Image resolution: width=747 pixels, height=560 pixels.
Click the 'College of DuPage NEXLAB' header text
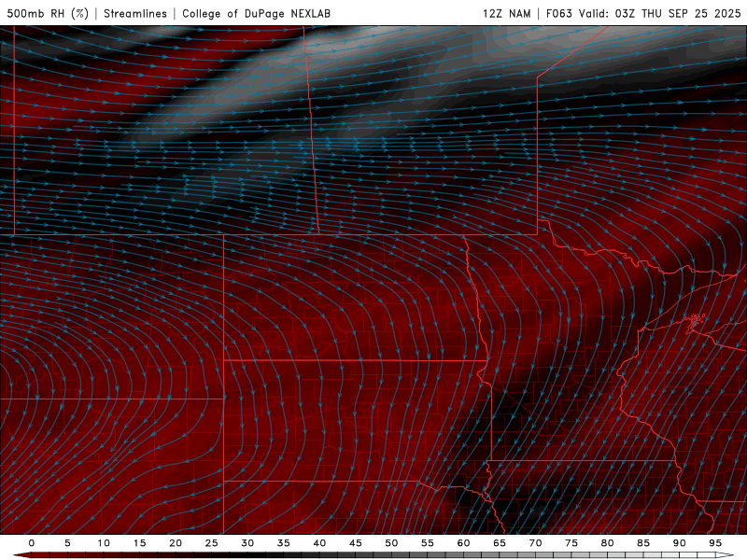point(256,13)
